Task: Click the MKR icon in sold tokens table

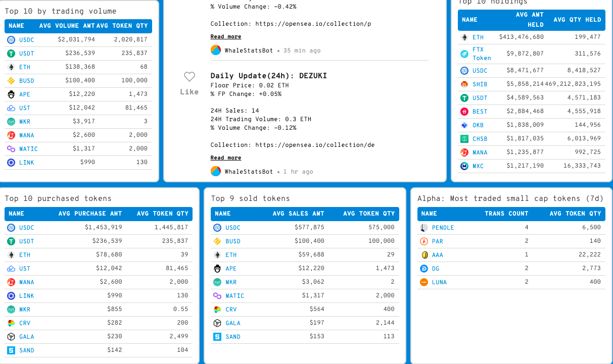Action: click(217, 282)
